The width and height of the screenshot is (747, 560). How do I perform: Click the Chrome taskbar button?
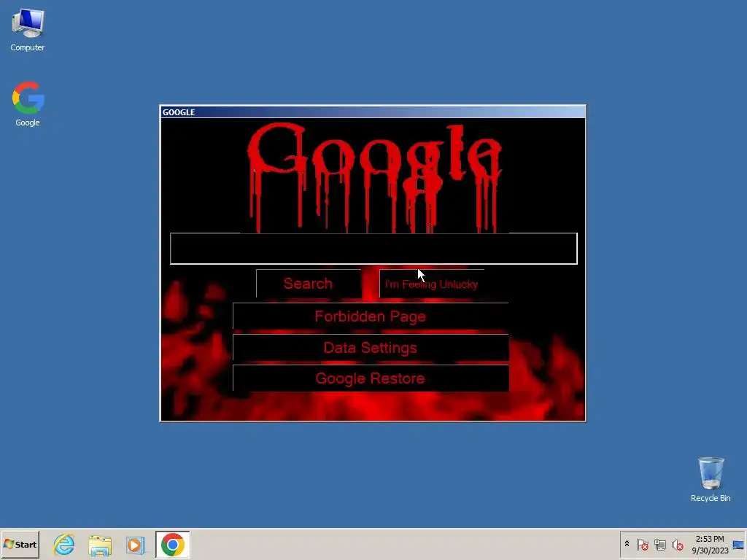[x=172, y=544]
